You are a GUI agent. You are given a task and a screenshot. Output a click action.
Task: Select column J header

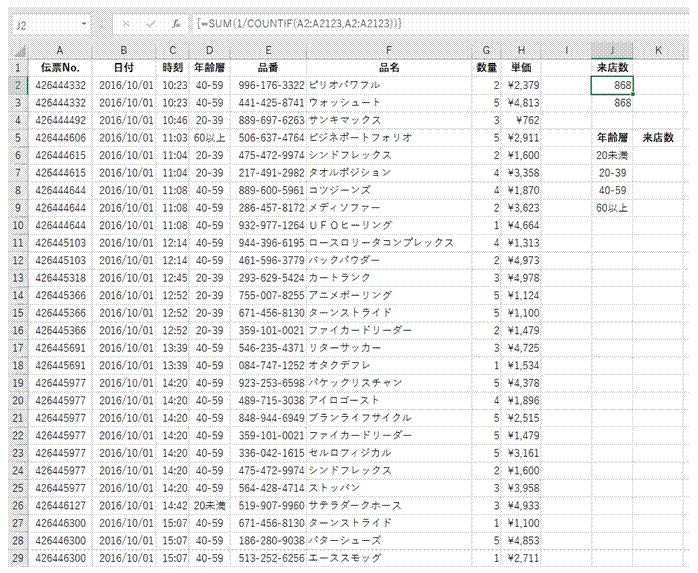(611, 49)
